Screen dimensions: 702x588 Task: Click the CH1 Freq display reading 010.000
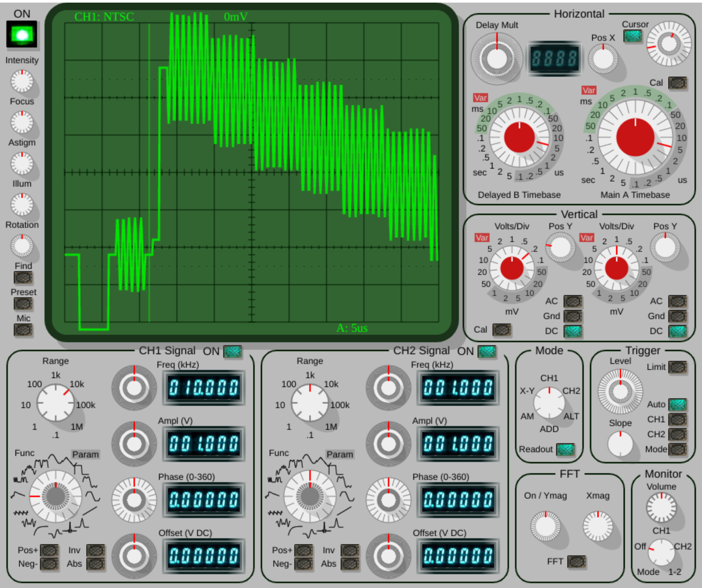point(203,388)
